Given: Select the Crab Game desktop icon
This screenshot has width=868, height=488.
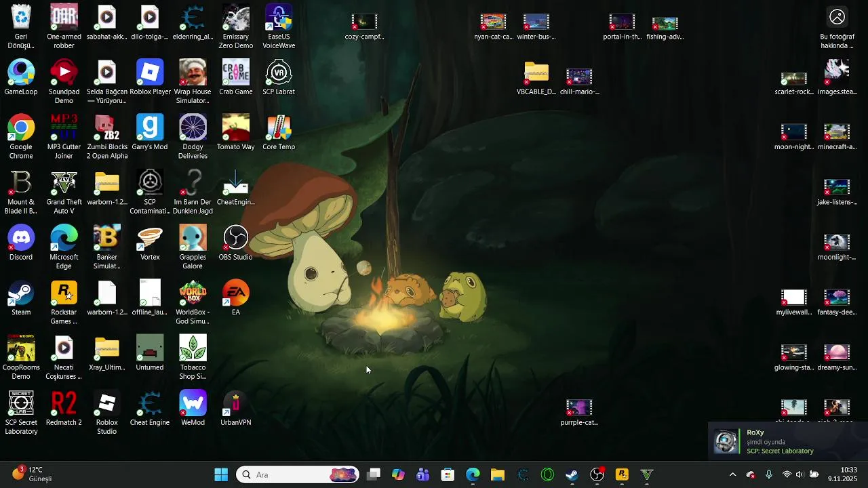Looking at the screenshot, I should point(236,77).
